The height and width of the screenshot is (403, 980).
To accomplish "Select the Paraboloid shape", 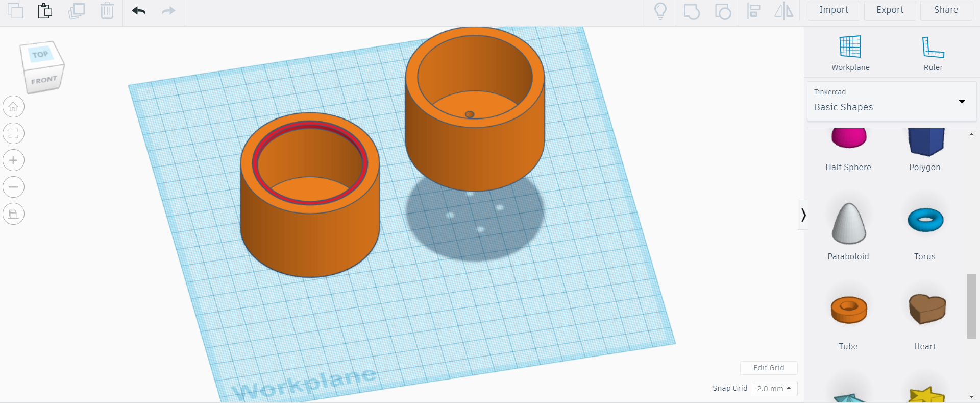I will tap(848, 231).
